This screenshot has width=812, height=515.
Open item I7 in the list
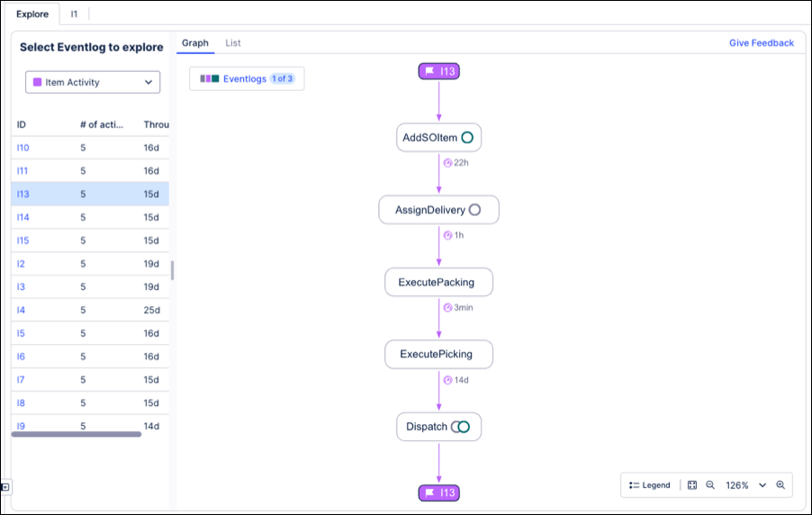(x=21, y=380)
